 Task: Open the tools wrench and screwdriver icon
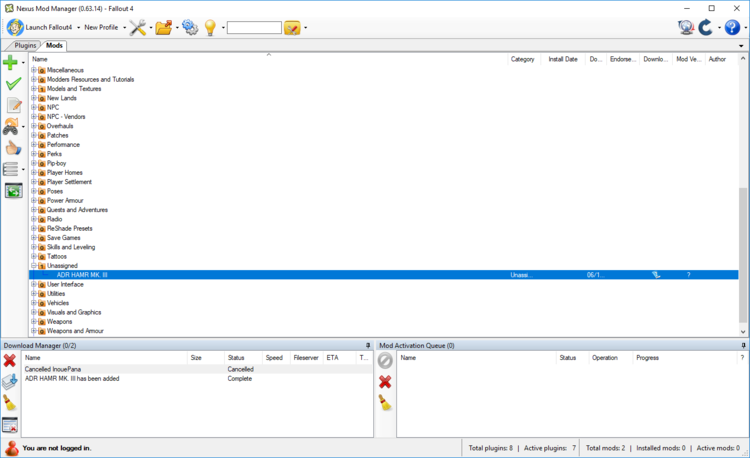tap(138, 27)
